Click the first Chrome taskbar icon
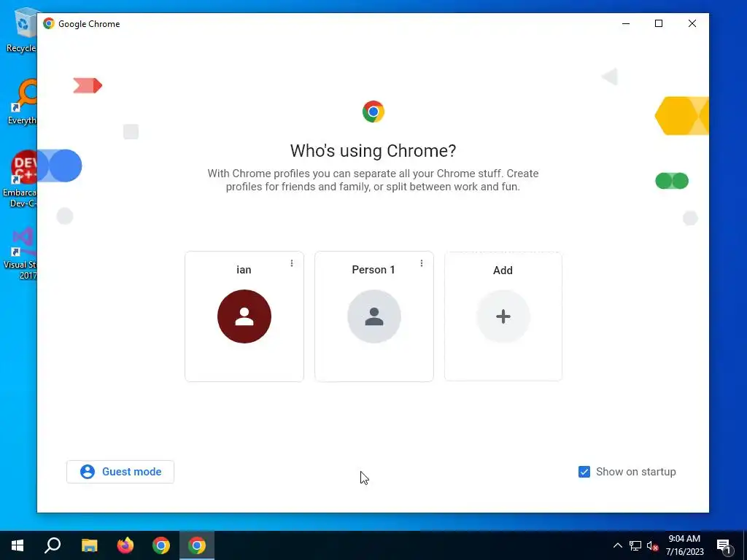Image resolution: width=747 pixels, height=560 pixels. point(161,545)
